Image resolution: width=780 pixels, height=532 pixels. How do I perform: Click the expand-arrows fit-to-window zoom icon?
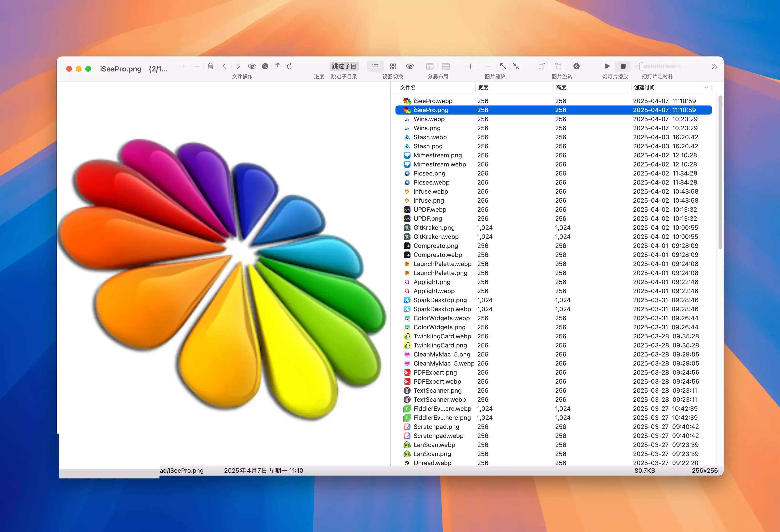pos(503,66)
